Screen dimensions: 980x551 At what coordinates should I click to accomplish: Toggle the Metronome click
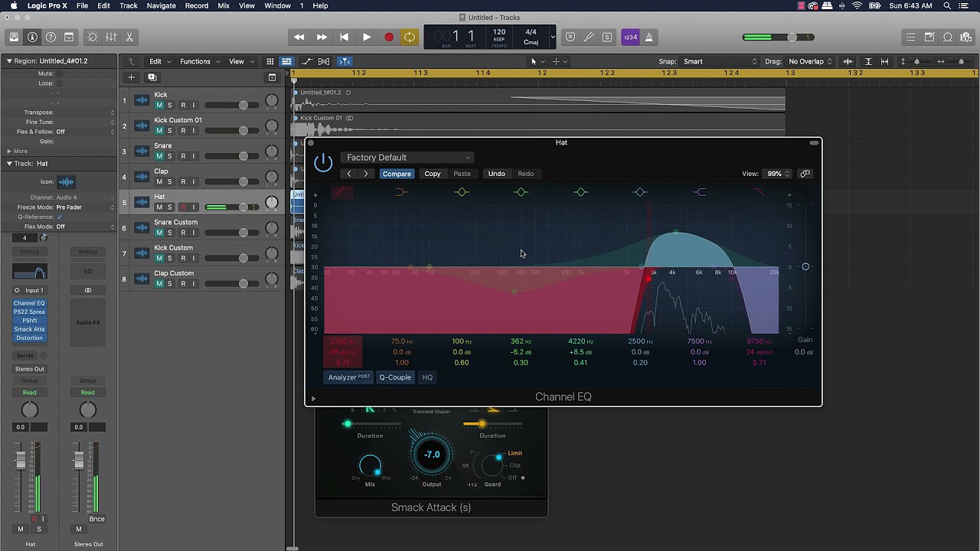648,37
